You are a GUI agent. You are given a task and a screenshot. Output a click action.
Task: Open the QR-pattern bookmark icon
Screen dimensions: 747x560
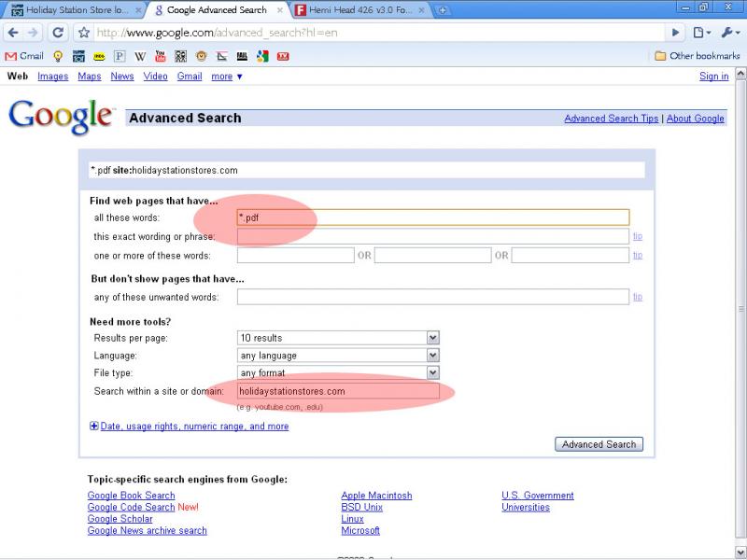coord(180,56)
